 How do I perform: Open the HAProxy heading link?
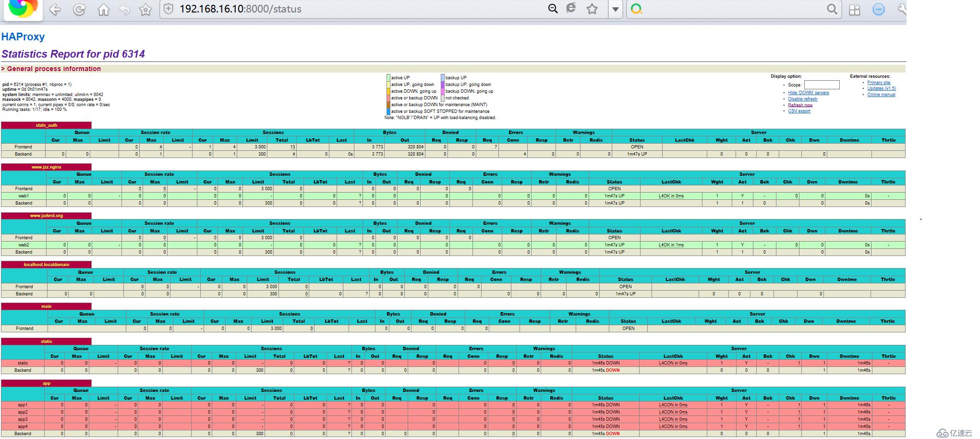tap(23, 37)
